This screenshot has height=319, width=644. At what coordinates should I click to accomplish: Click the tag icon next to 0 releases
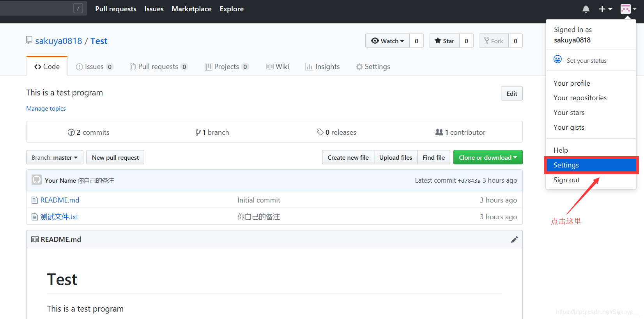[x=320, y=132]
